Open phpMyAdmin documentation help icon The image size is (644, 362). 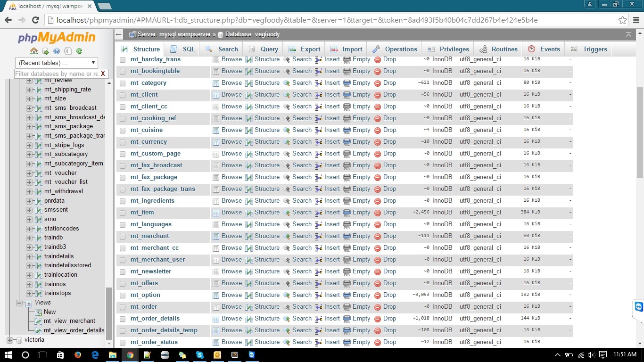[57, 51]
